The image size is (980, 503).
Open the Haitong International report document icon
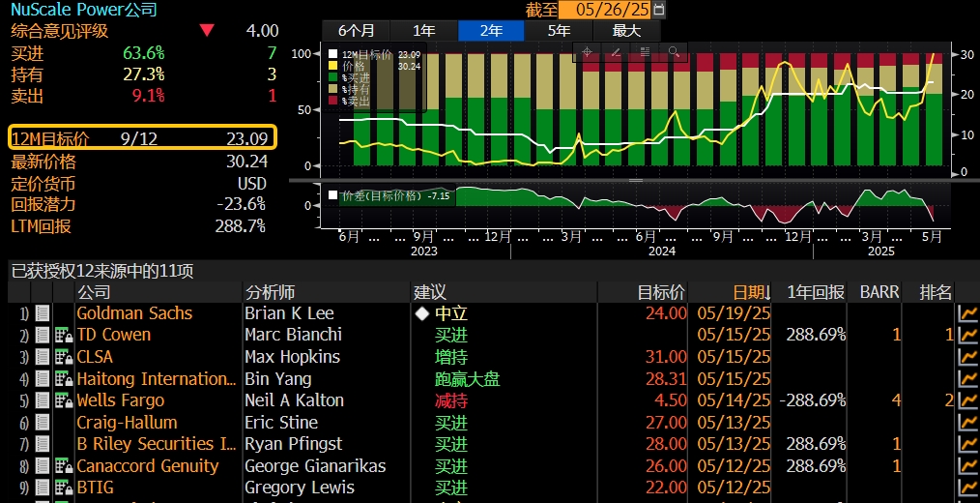coord(42,379)
